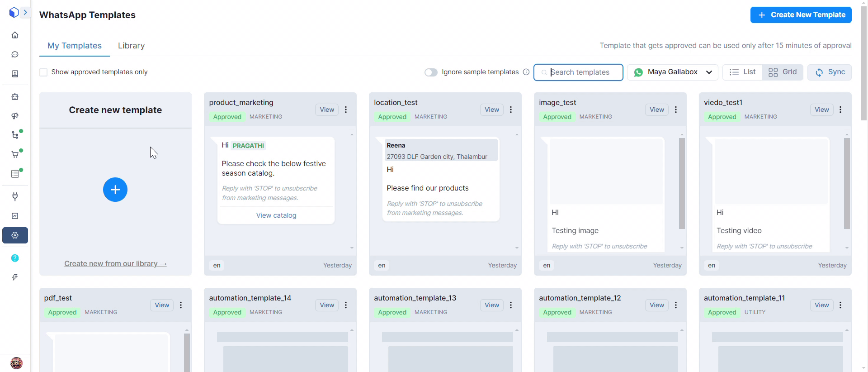The height and width of the screenshot is (372, 868).
Task: Switch to the Library tab
Action: click(x=131, y=46)
